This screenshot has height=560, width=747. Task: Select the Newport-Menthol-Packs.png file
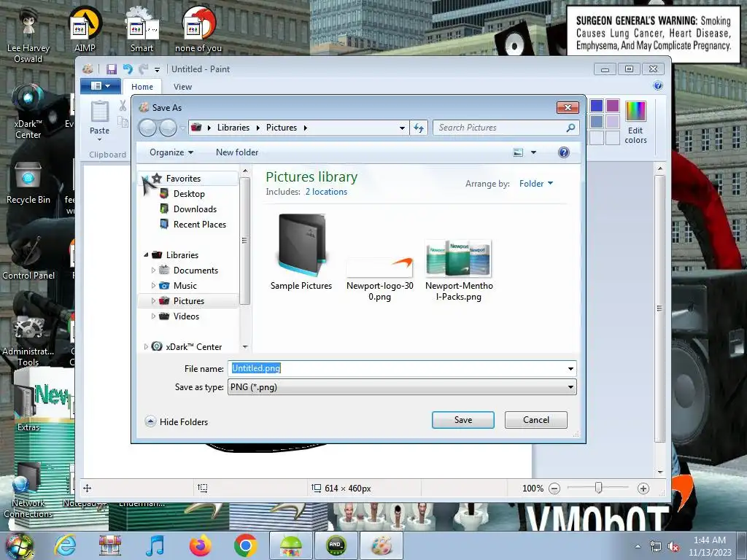[x=459, y=271]
